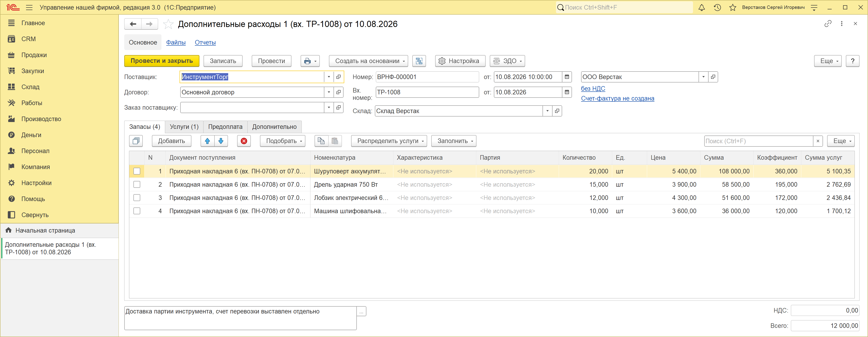Copy rows to clipboard icon
This screenshot has height=337, width=868.
pos(321,141)
